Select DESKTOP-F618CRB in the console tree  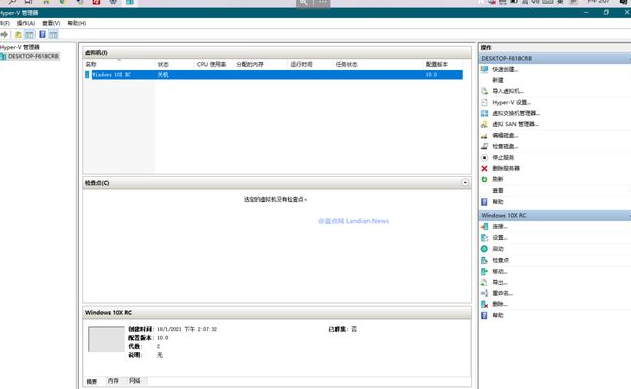pyautogui.click(x=33, y=56)
